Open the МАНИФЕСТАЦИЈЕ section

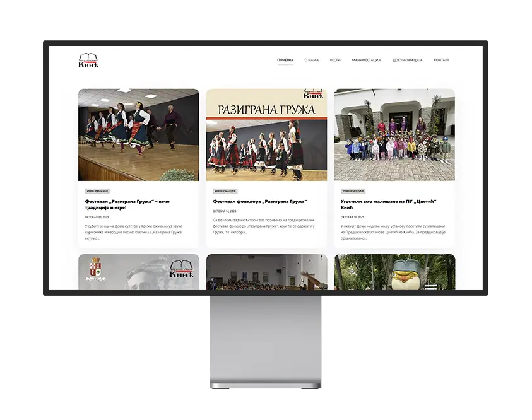coord(365,60)
